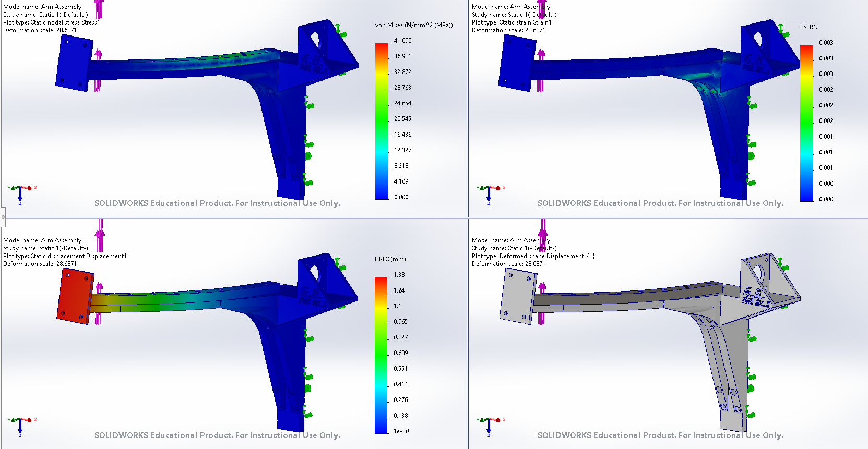Click the 20.545 stress legend value
Viewport: 868px width, 449px height.
[402, 119]
